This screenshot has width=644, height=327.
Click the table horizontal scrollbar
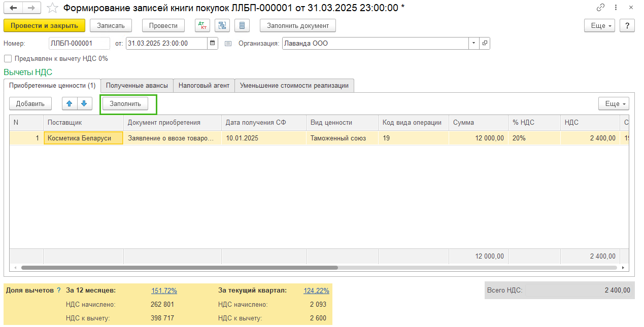179,267
